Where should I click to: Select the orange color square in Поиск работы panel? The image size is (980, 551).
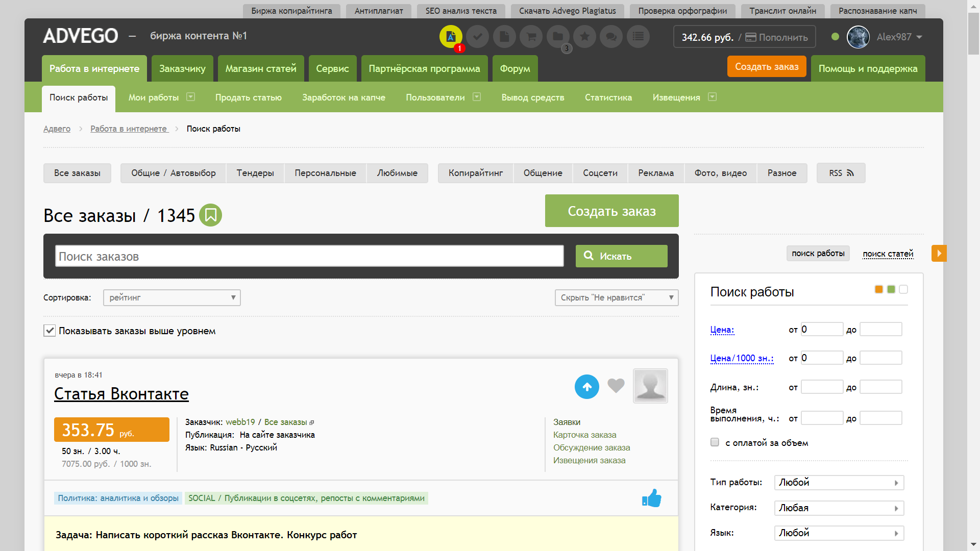click(x=879, y=289)
